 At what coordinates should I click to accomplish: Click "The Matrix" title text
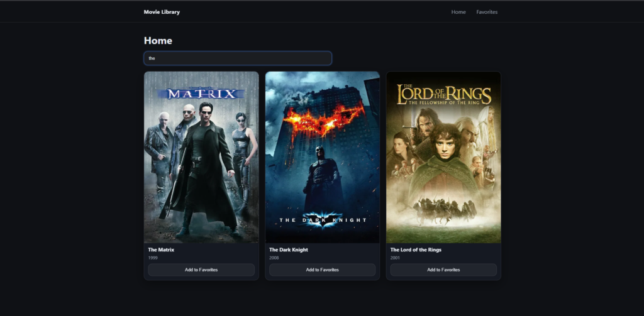161,249
